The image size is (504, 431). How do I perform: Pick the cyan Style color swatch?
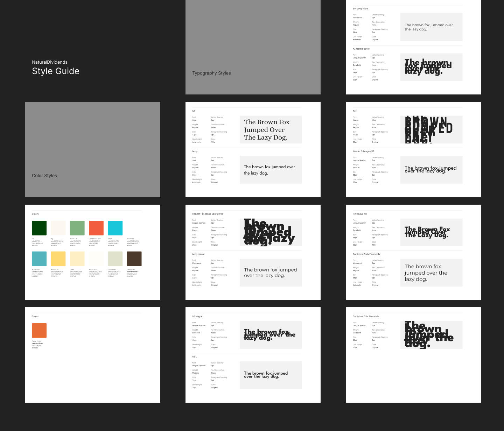[x=115, y=228]
